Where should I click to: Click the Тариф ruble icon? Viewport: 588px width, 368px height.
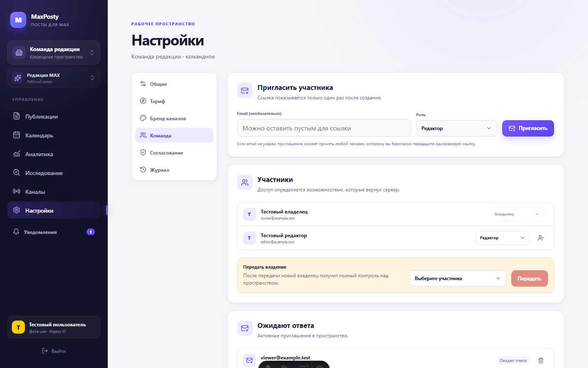tap(143, 101)
